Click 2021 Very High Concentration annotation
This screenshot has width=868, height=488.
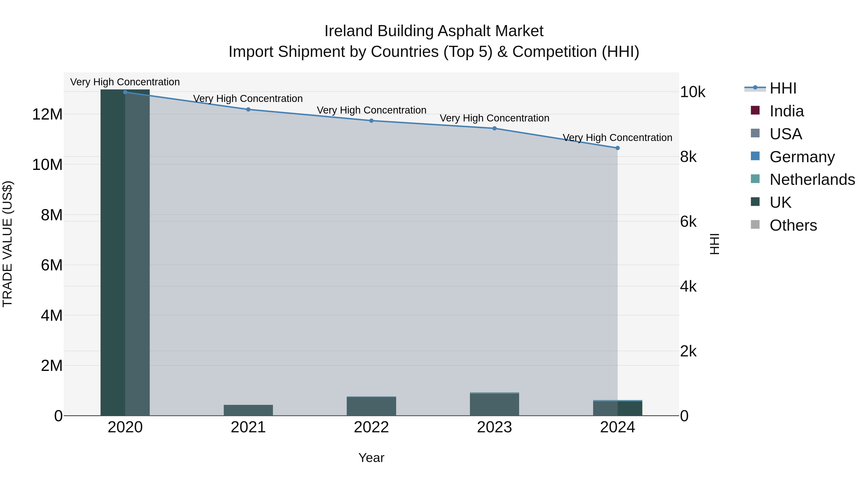(x=248, y=99)
